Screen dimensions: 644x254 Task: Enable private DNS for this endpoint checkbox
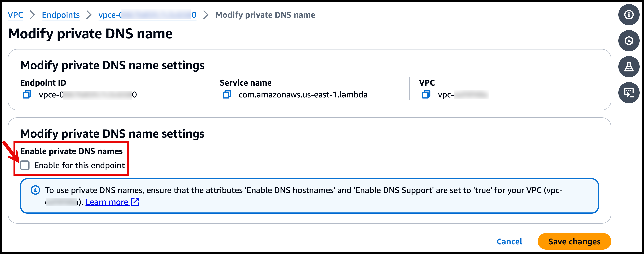(x=25, y=165)
